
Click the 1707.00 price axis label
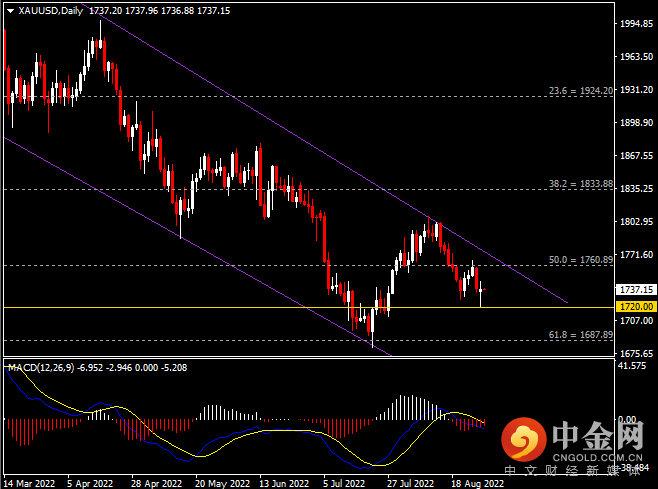(637, 321)
